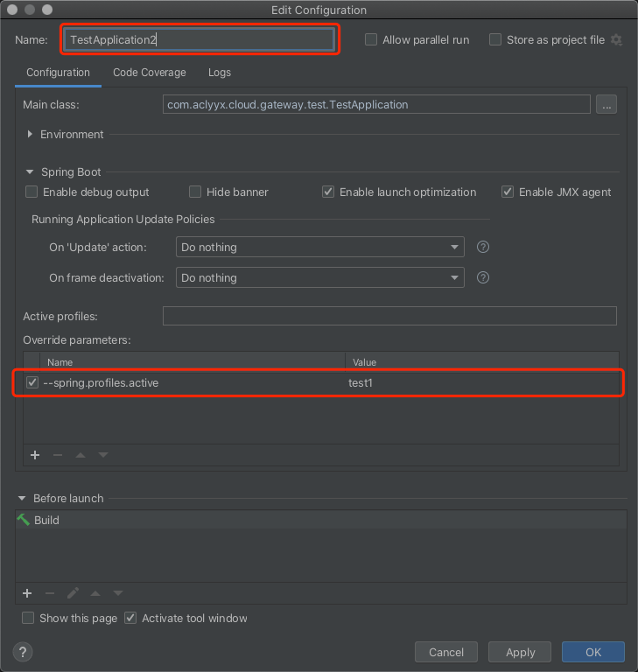Image resolution: width=638 pixels, height=672 pixels.
Task: Open the On frame deactivation dropdown
Action: pos(319,278)
